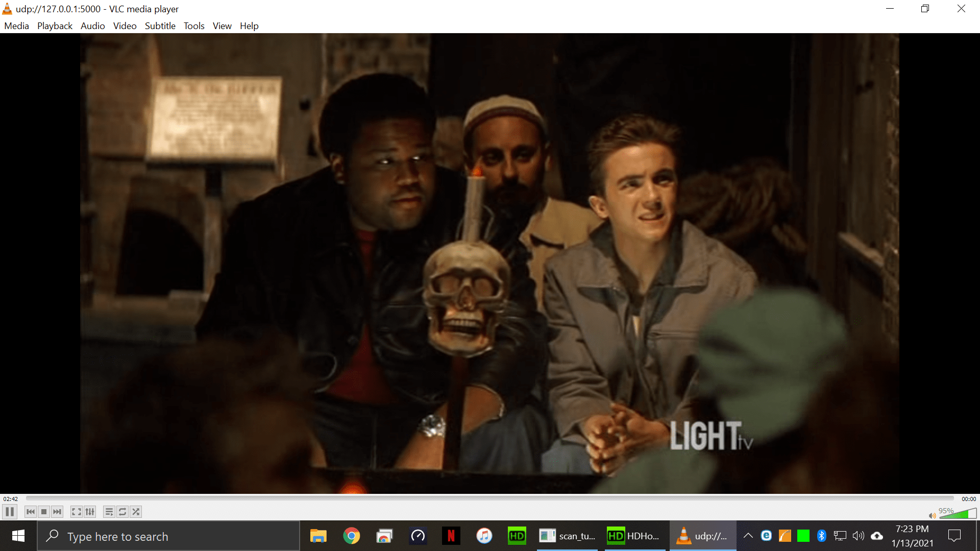The image size is (980, 551).
Task: Show the playlist view
Action: tap(109, 512)
